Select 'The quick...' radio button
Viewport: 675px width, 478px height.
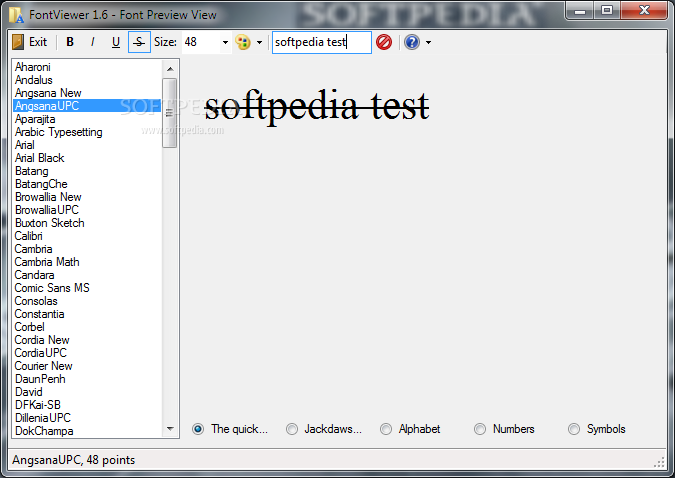point(198,429)
